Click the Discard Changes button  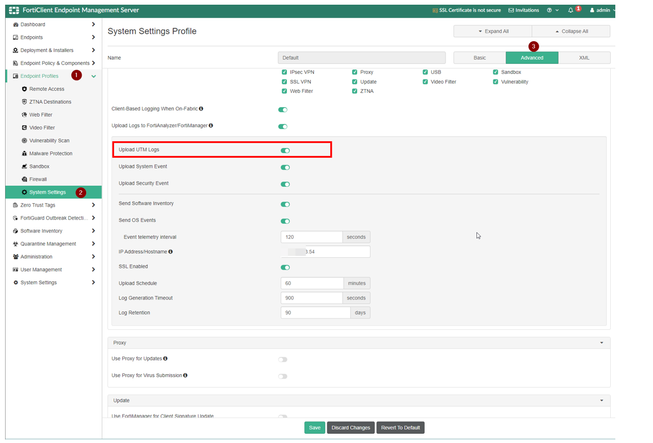coord(351,428)
